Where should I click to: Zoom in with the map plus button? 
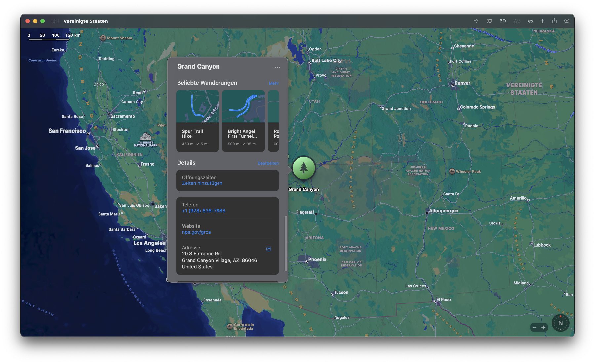pos(543,327)
